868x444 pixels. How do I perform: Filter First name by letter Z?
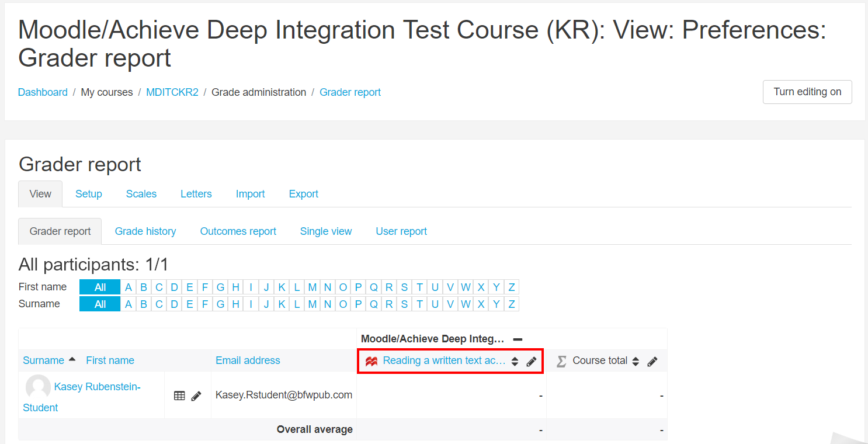(x=511, y=287)
